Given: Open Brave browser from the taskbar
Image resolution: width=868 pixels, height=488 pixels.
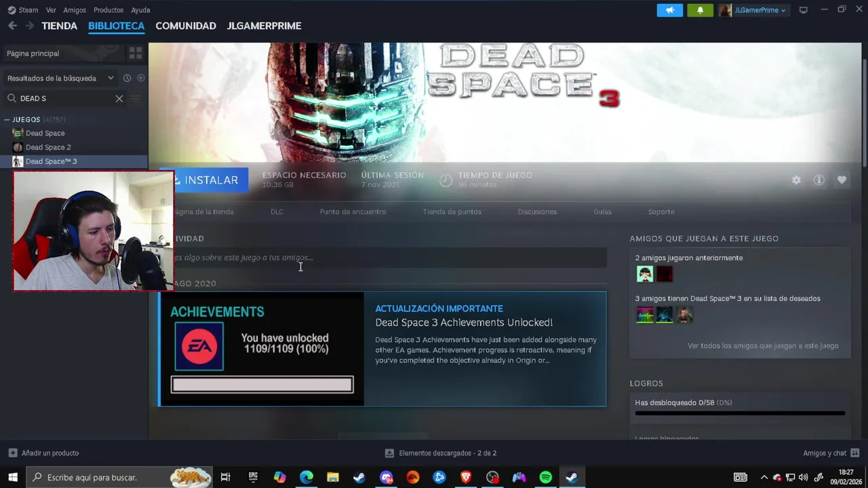Looking at the screenshot, I should pos(466,477).
